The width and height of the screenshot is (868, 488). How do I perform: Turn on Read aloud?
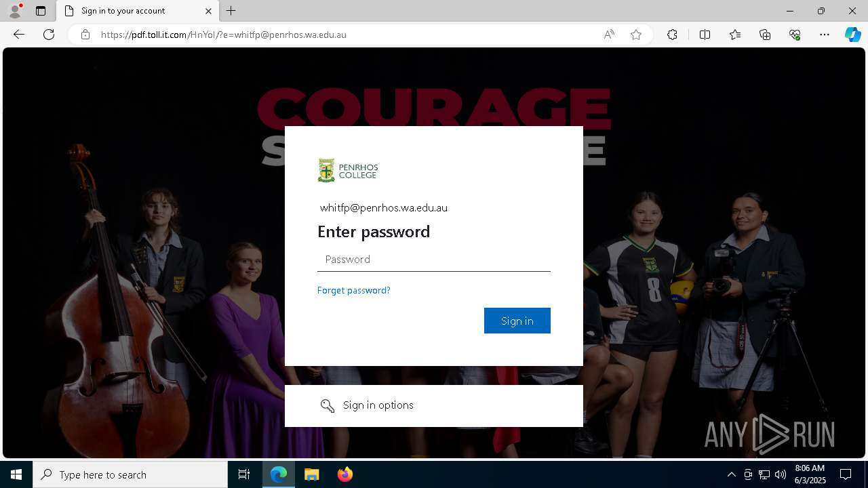pos(609,35)
